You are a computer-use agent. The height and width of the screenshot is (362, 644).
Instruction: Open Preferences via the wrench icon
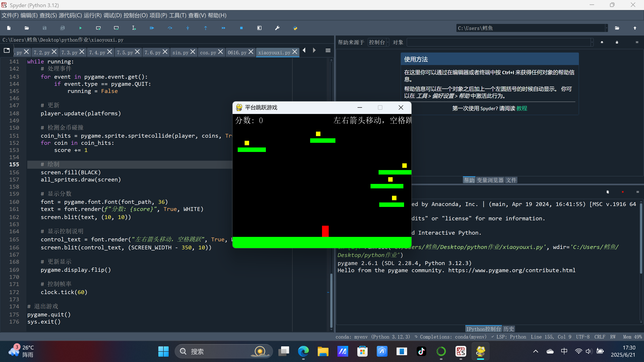(x=277, y=28)
